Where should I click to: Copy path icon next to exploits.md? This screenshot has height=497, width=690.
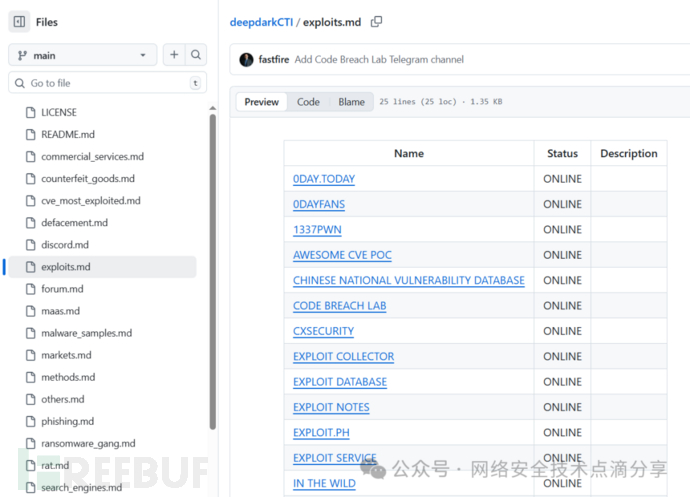[x=376, y=22]
